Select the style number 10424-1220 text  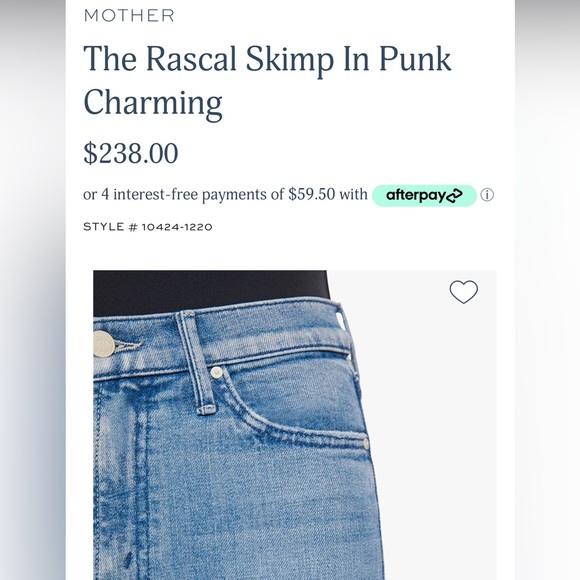click(x=177, y=227)
